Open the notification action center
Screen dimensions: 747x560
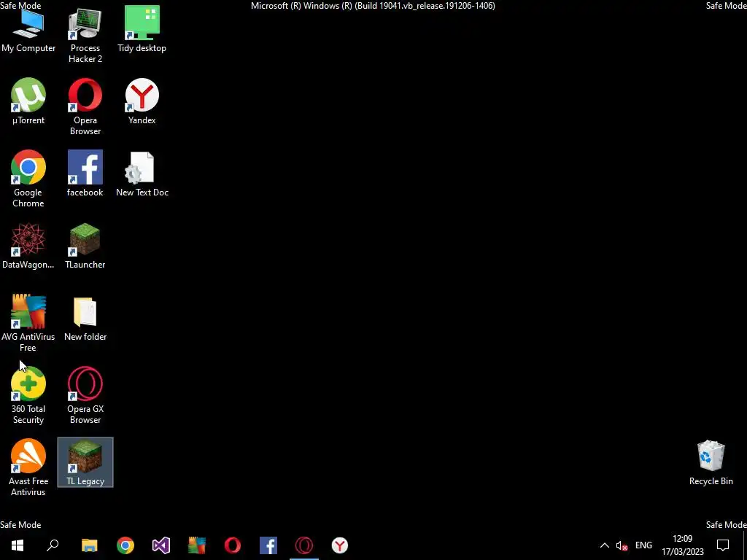pyautogui.click(x=723, y=545)
